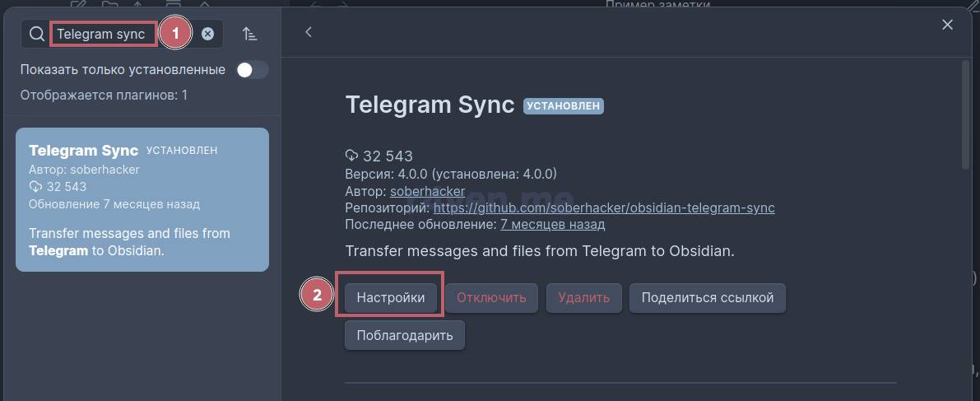Select the Telegram Sync plugin card
Screen dimensions: 980x401
(142, 199)
